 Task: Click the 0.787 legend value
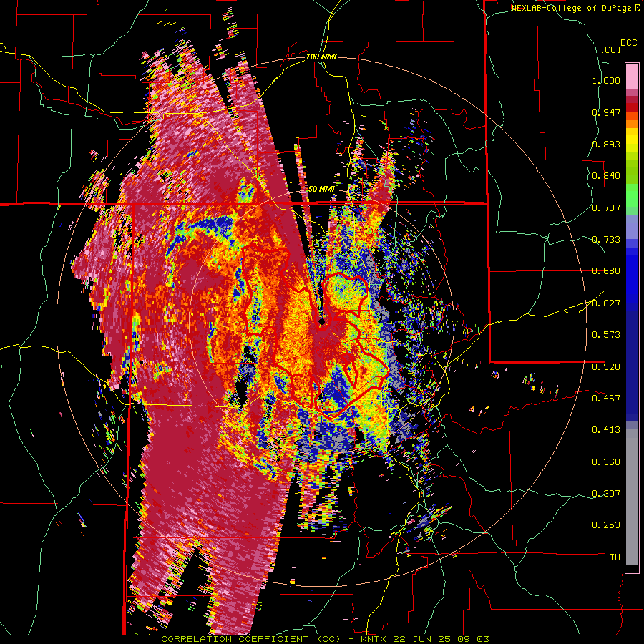click(x=606, y=208)
